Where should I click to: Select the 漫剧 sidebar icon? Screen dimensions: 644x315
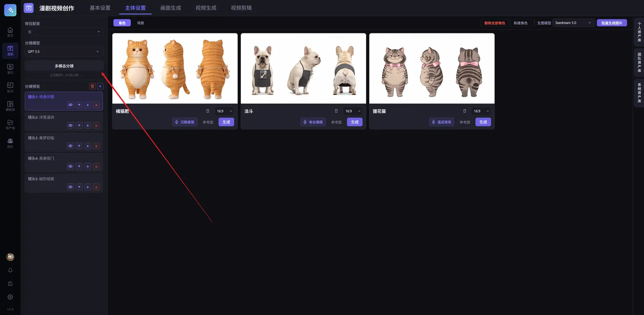click(10, 51)
